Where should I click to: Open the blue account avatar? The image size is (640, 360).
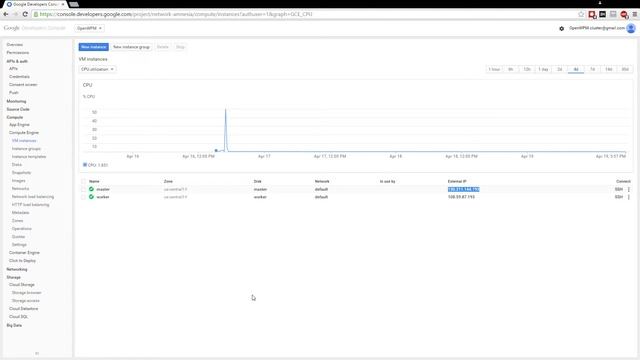point(631,28)
